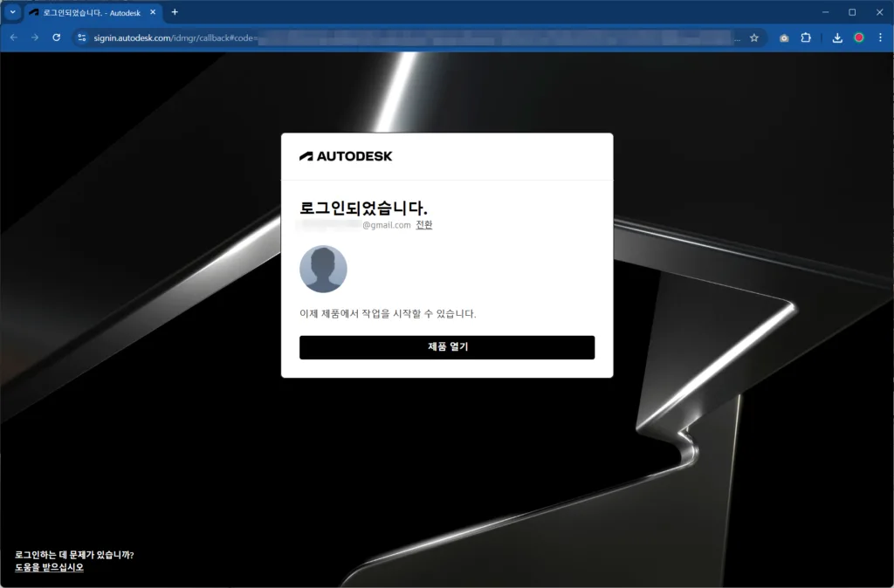Bookmark this page with the star icon
The width and height of the screenshot is (894, 588).
[x=754, y=38]
